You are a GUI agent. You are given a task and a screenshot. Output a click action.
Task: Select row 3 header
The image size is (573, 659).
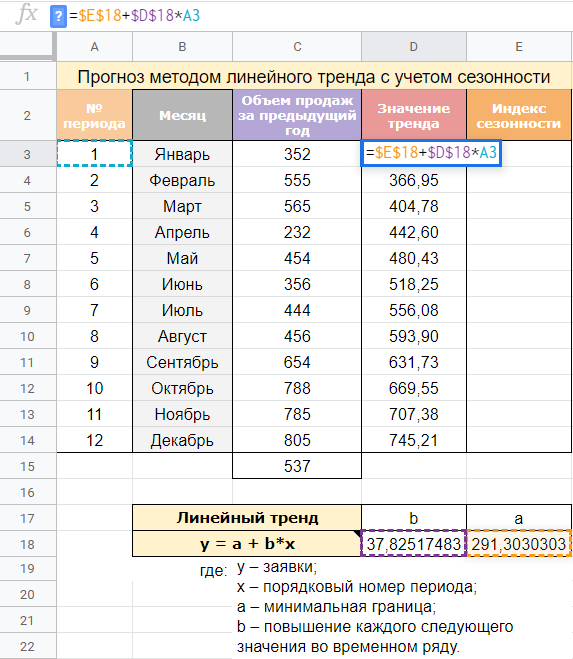coord(28,154)
